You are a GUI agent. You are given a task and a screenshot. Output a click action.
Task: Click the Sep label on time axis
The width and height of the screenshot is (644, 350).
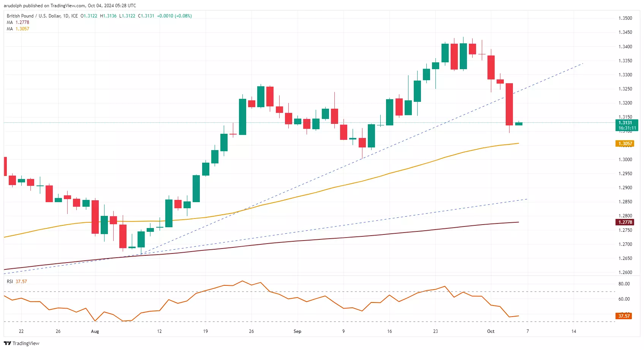coord(297,331)
